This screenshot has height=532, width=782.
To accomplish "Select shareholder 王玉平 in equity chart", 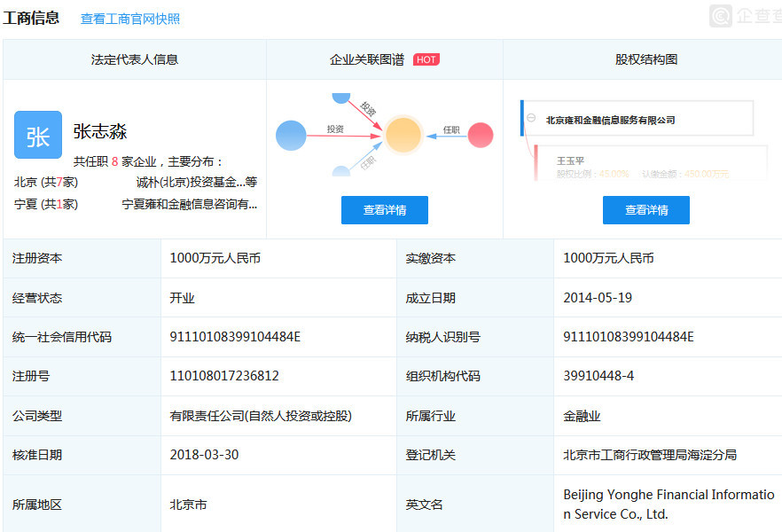I will tap(570, 161).
